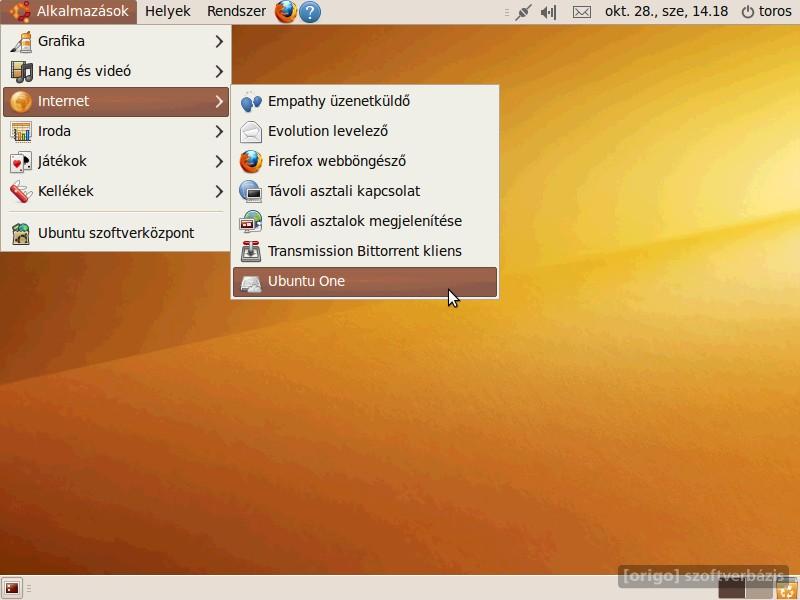800x600 pixels.
Task: Click the Távoli asztalok megjelenítése icon
Action: pos(251,221)
